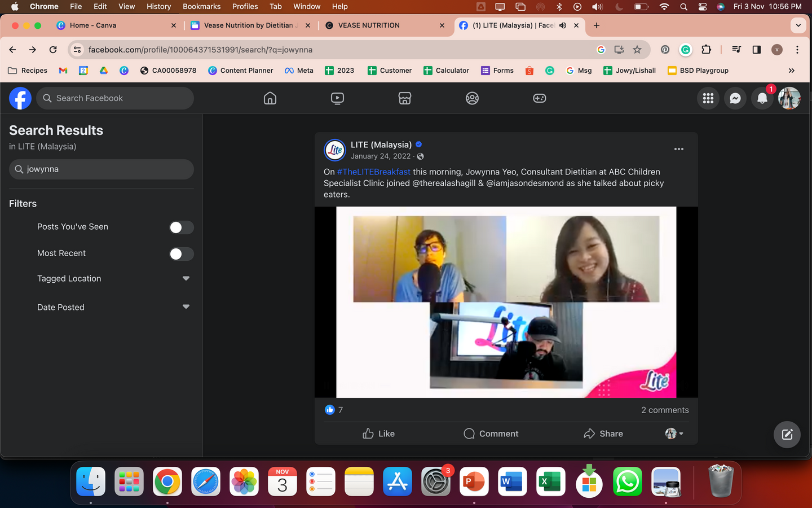Open the notifications bell
The width and height of the screenshot is (812, 508).
(x=762, y=98)
